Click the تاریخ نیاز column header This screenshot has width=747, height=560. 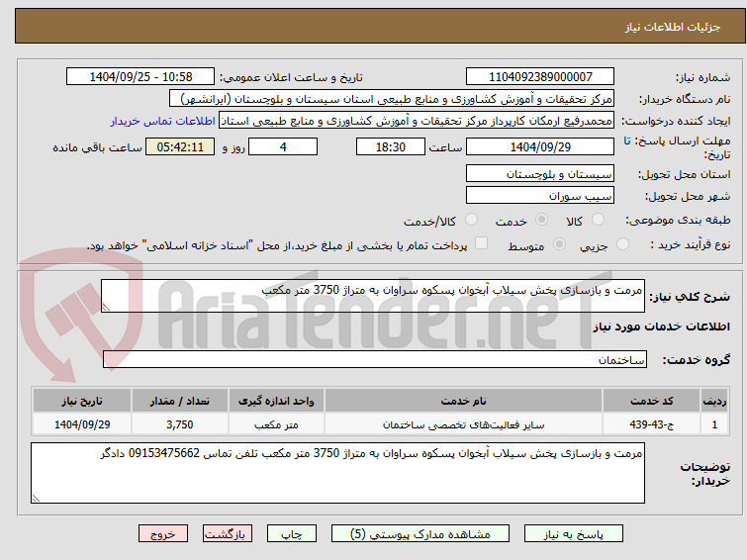[82, 401]
